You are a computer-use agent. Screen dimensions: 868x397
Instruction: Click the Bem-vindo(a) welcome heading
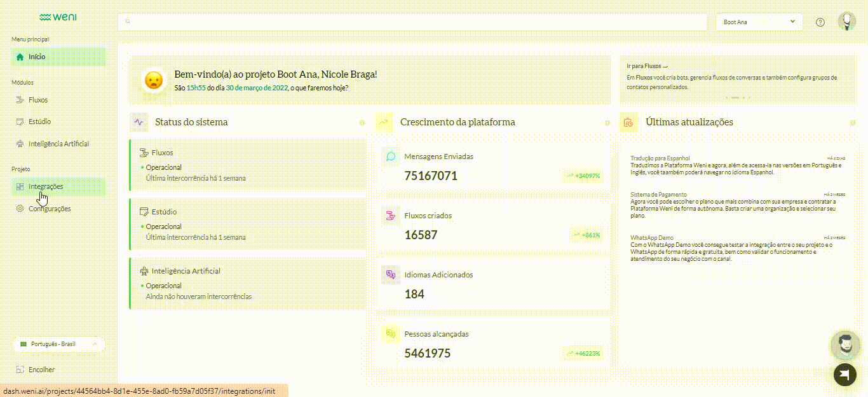(x=276, y=74)
